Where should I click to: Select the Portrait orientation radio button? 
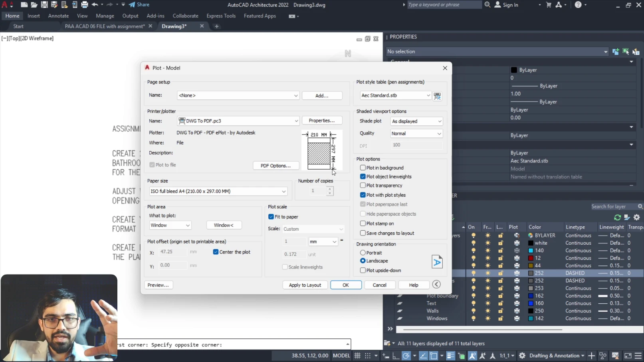click(x=363, y=253)
